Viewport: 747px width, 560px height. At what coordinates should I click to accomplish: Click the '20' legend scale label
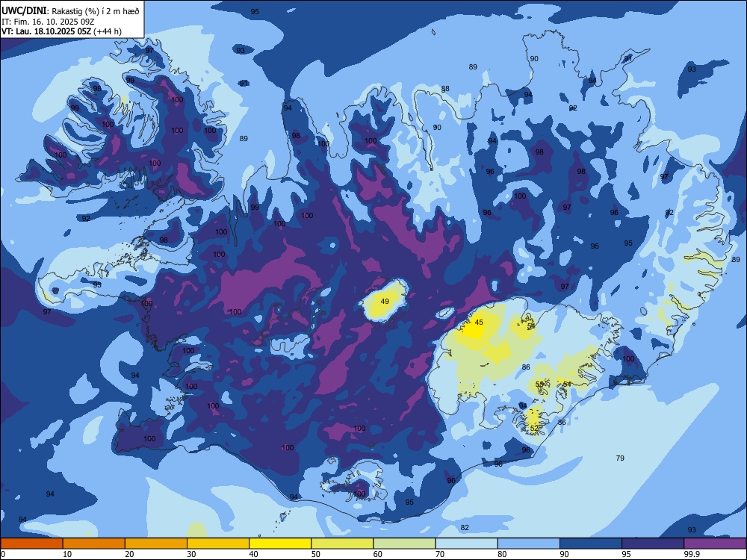click(129, 554)
